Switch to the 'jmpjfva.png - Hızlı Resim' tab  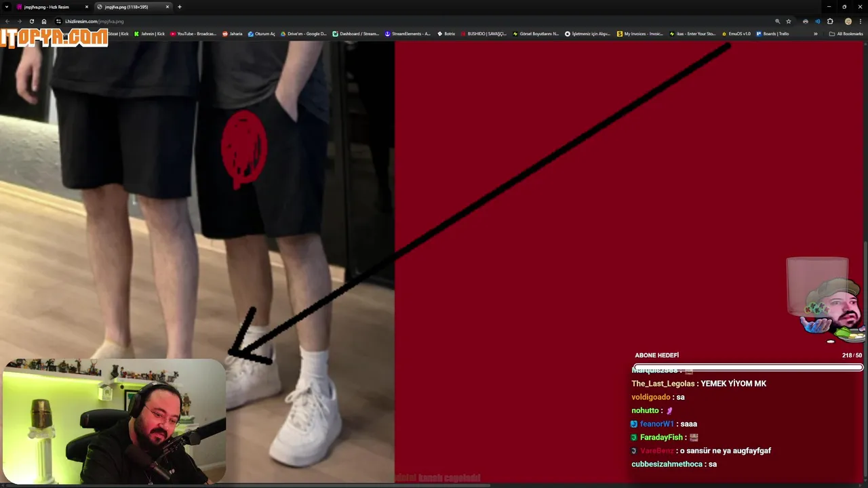(52, 7)
